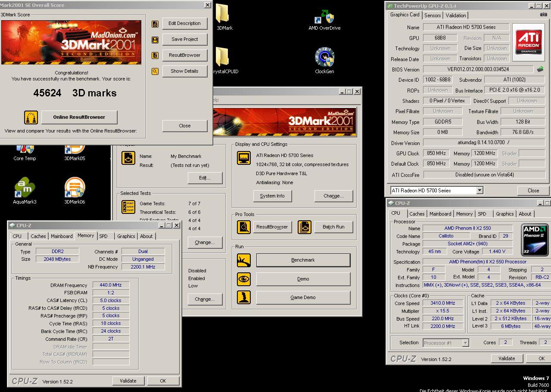
Task: Open the SPD tab in left CPU-Z window
Action: pyautogui.click(x=103, y=236)
